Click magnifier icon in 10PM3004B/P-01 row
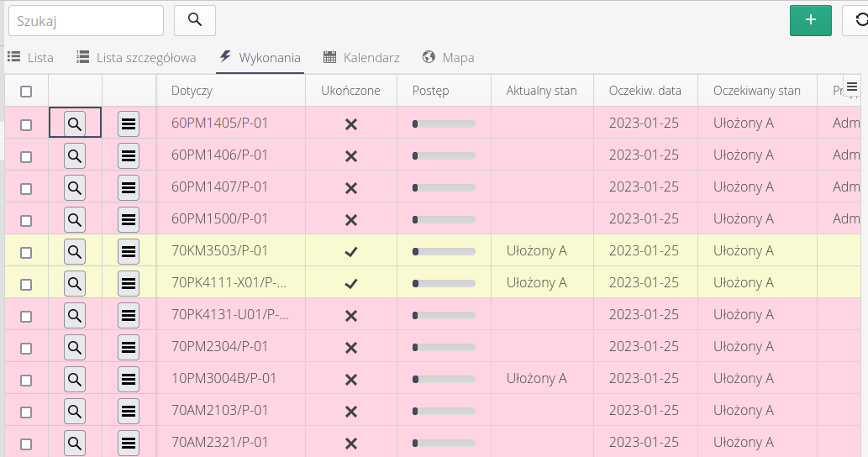The width and height of the screenshot is (868, 457). click(x=75, y=379)
